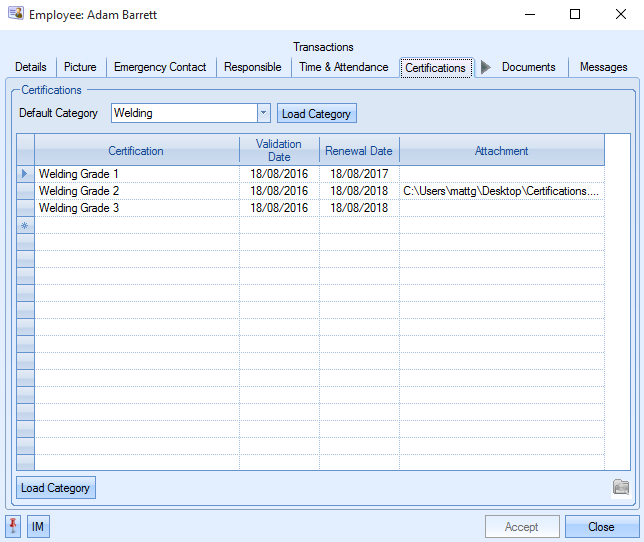Sort by the Certification column header

[136, 151]
